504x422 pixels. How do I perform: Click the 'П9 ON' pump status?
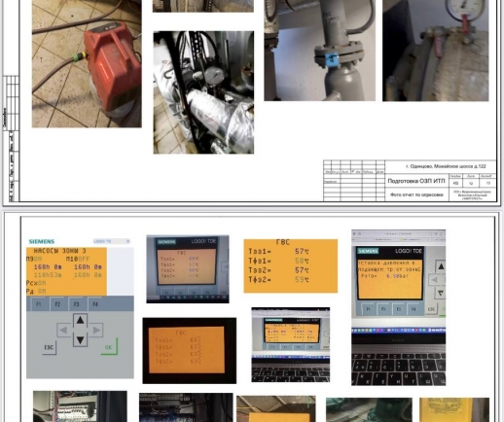34,259
